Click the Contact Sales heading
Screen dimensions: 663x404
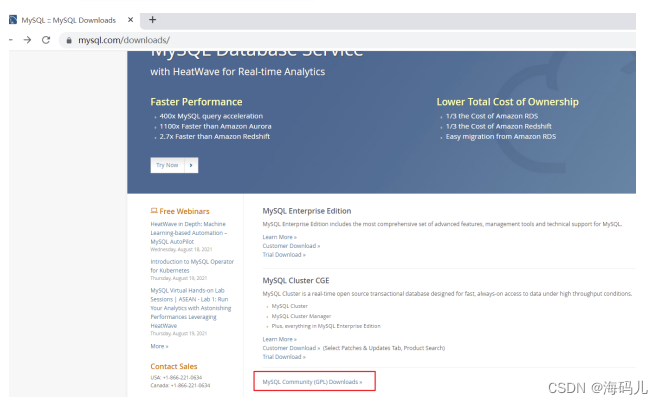point(174,366)
